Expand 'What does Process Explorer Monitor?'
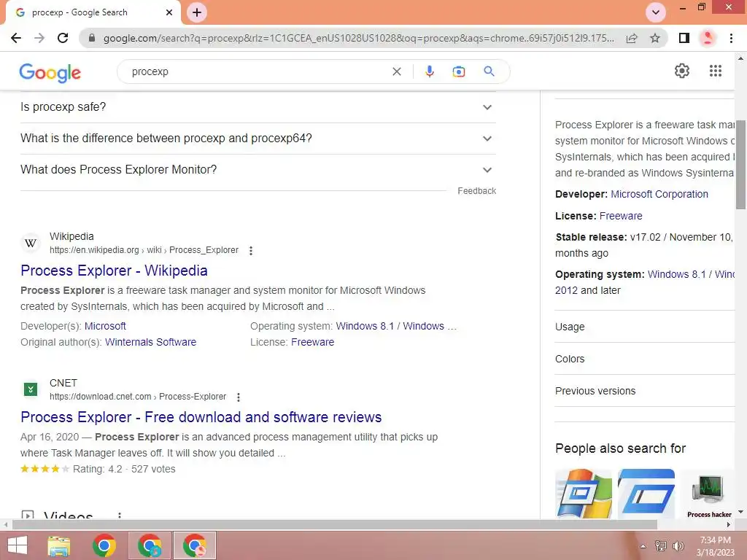This screenshot has width=747, height=560. tap(258, 170)
